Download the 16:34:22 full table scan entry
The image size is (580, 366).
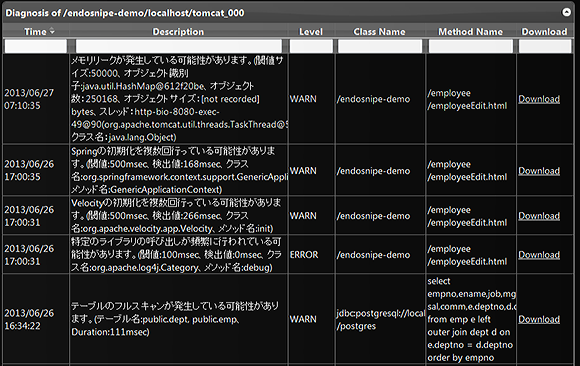(539, 319)
